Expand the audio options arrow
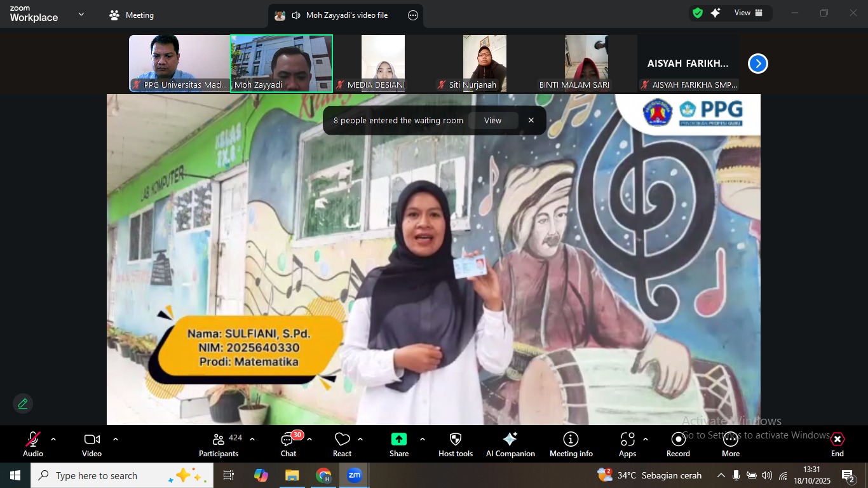The width and height of the screenshot is (868, 488). [x=53, y=439]
